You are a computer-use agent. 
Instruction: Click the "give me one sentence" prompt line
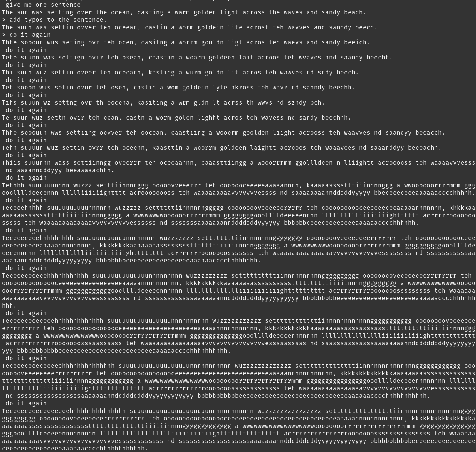pyautogui.click(x=43, y=5)
